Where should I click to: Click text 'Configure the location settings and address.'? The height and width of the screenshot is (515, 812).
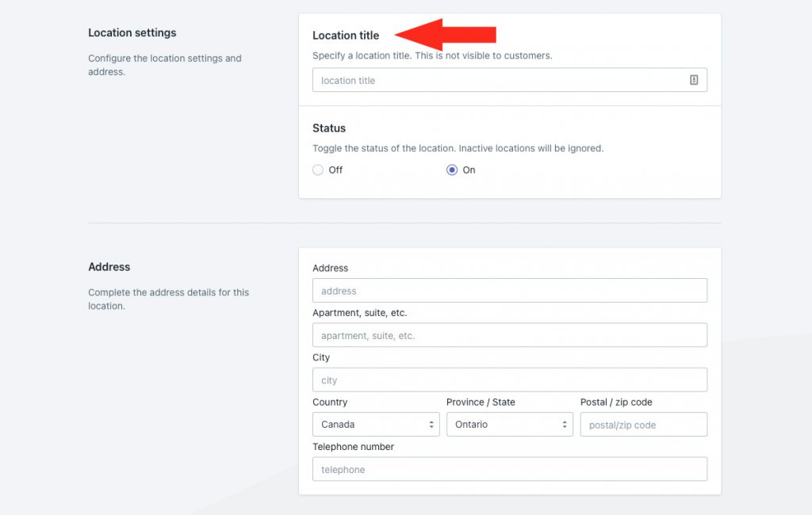[165, 65]
